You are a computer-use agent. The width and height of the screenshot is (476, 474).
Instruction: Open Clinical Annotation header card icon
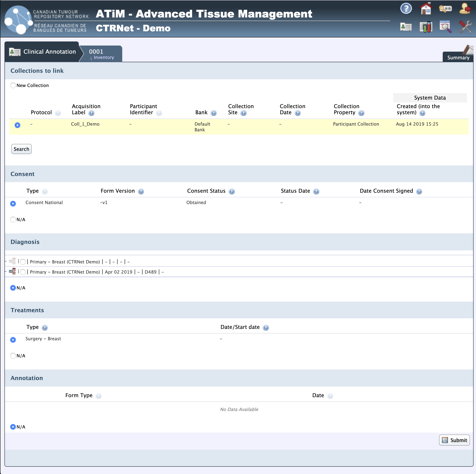tap(406, 27)
